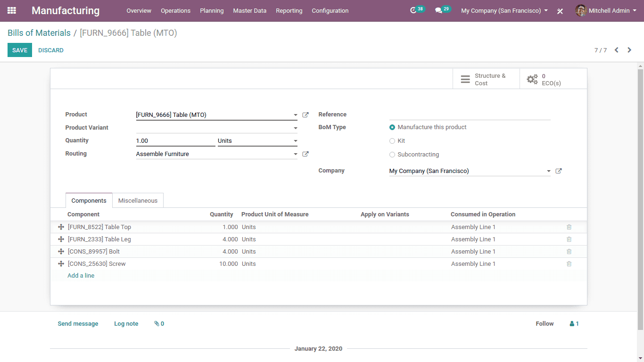This screenshot has width=644, height=362.
Task: Open the Planning menu
Action: [212, 10]
